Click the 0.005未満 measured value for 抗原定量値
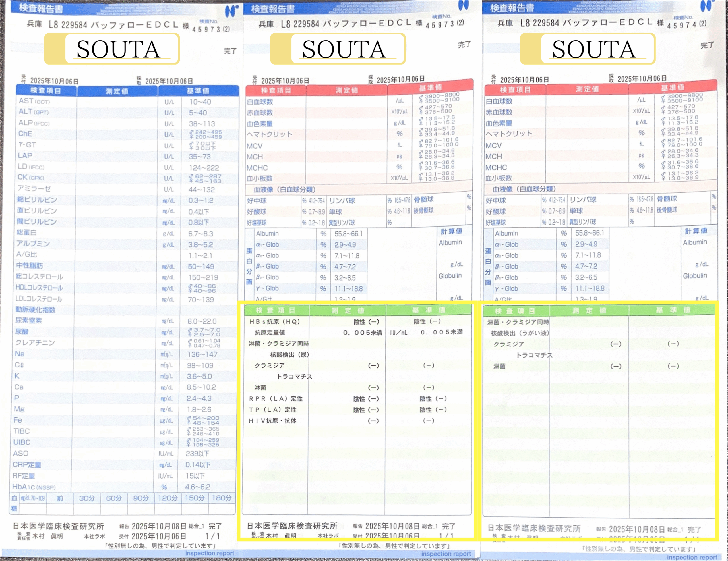This screenshot has width=728, height=561. point(362,333)
